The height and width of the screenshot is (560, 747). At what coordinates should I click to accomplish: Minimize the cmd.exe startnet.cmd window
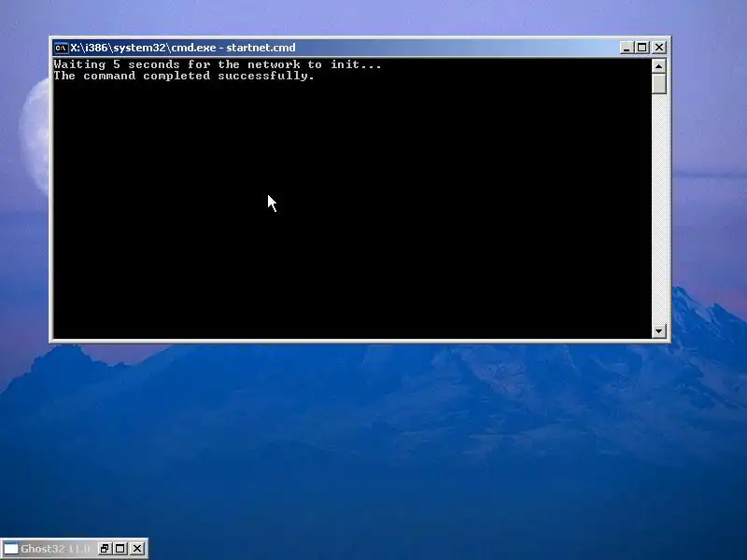(x=627, y=48)
